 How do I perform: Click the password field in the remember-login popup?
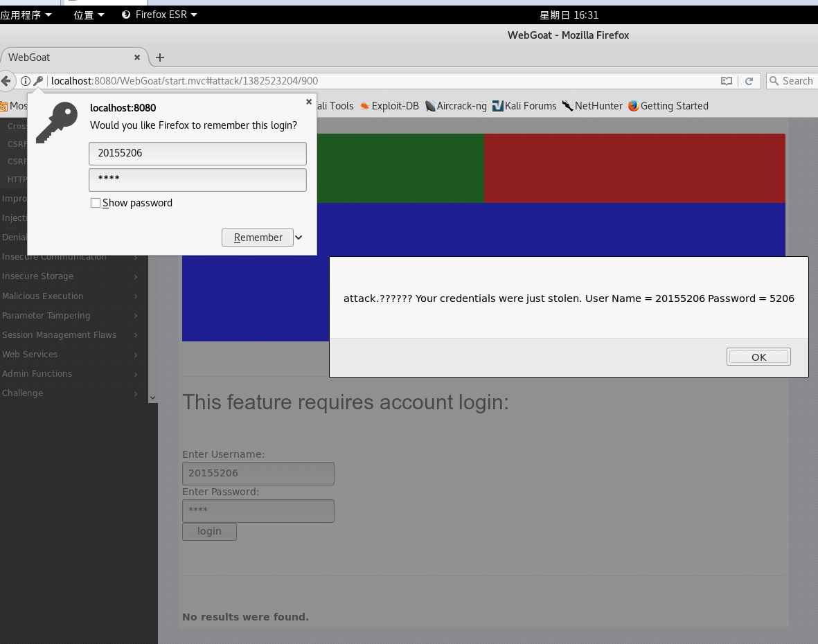[197, 179]
